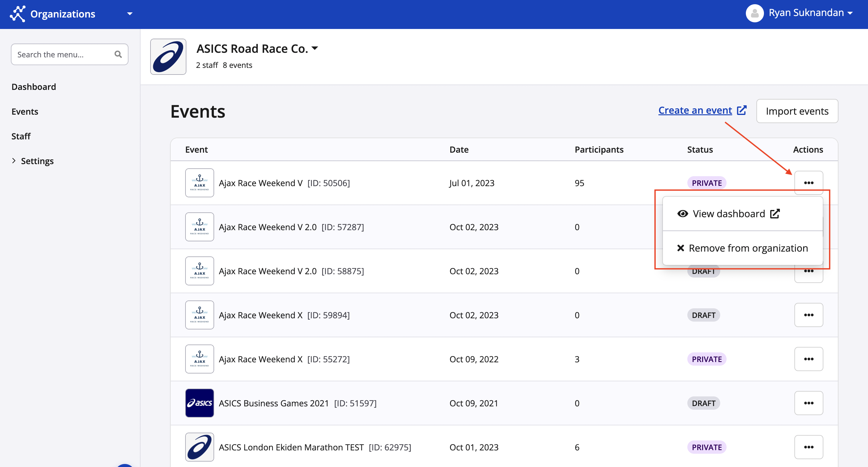This screenshot has width=868, height=467.
Task: Click DRAFT badge for ASICS Business Games 2021
Action: [704, 403]
